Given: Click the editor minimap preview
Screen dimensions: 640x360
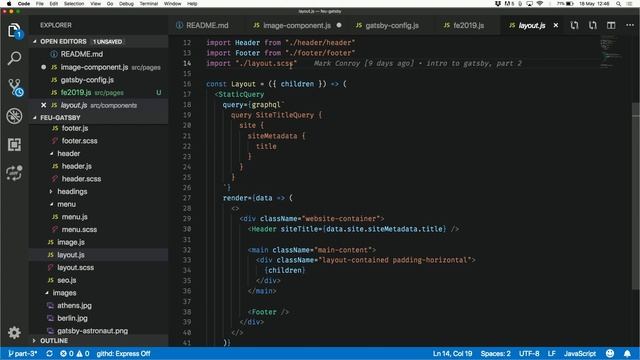Looking at the screenshot, I should pos(610,52).
